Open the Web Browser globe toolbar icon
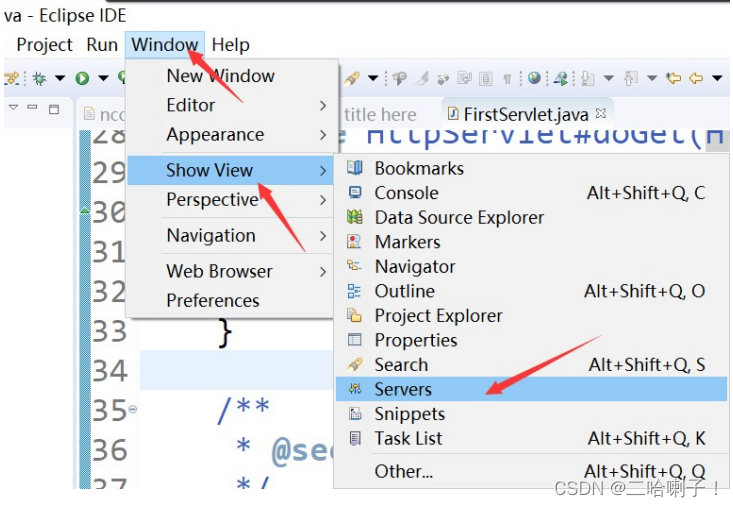Screen dimensions: 733x507 (x=534, y=78)
